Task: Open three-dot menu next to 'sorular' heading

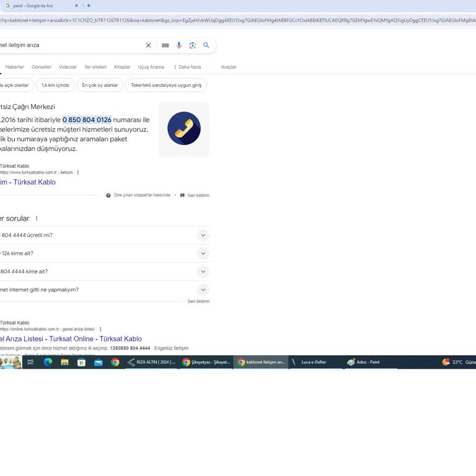Action: [37, 218]
